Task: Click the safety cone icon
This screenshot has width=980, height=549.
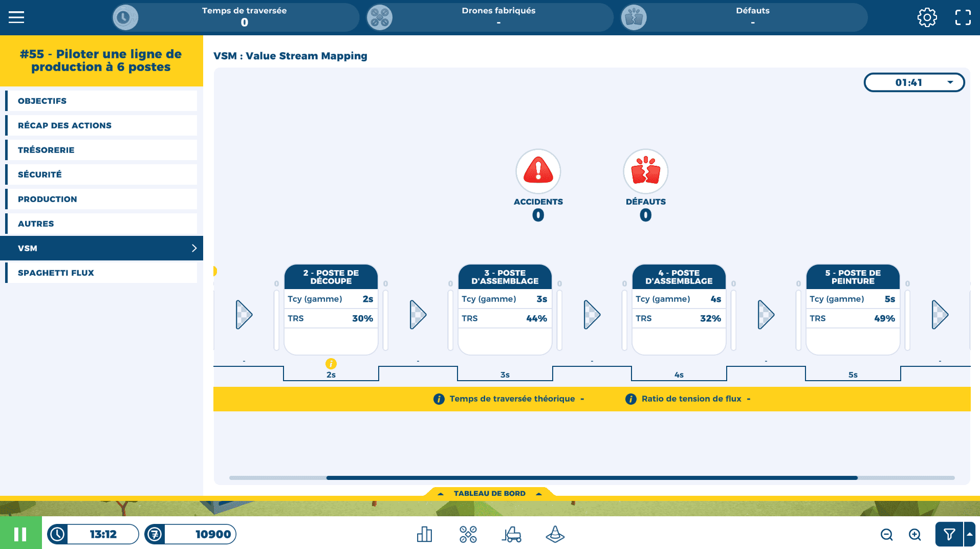Action: pos(555,535)
